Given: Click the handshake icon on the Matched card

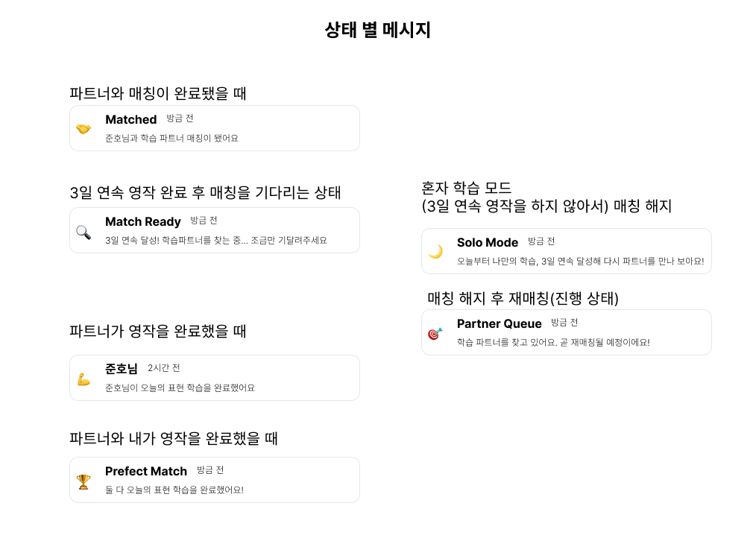Looking at the screenshot, I should pyautogui.click(x=84, y=129).
